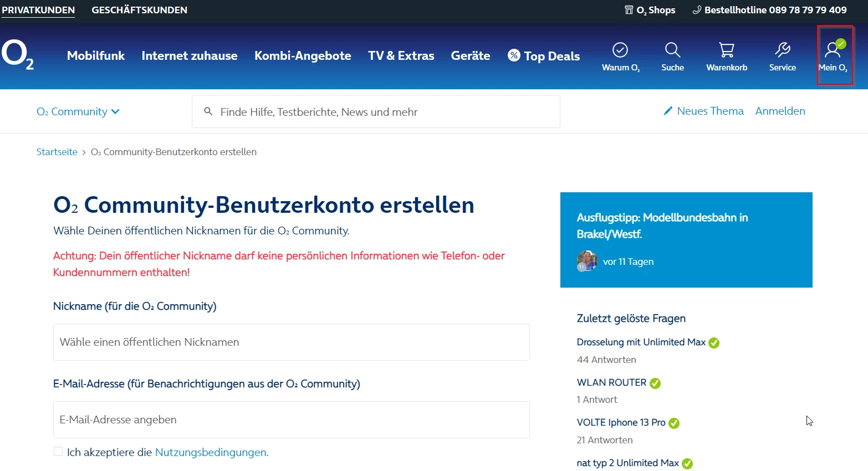The width and height of the screenshot is (868, 471).
Task: Open the WLAN ROUTER question
Action: pyautogui.click(x=611, y=382)
